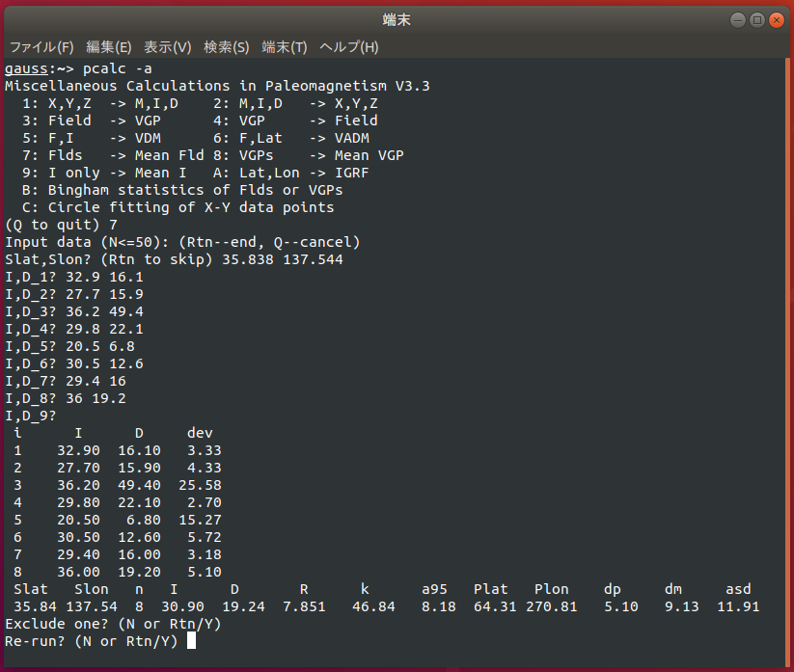Click option '6: F,Lat -> VADM'
The width and height of the screenshot is (794, 672).
click(291, 138)
